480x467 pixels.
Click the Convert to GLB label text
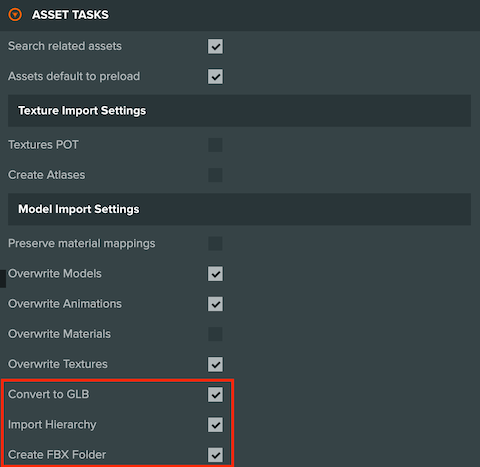[49, 394]
